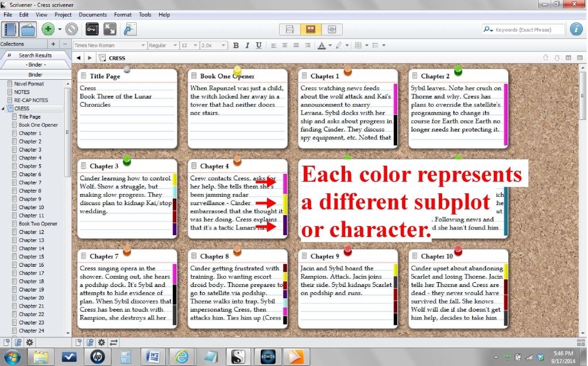Image resolution: width=588 pixels, height=366 pixels.
Task: Justify text alignment
Action: (296, 45)
